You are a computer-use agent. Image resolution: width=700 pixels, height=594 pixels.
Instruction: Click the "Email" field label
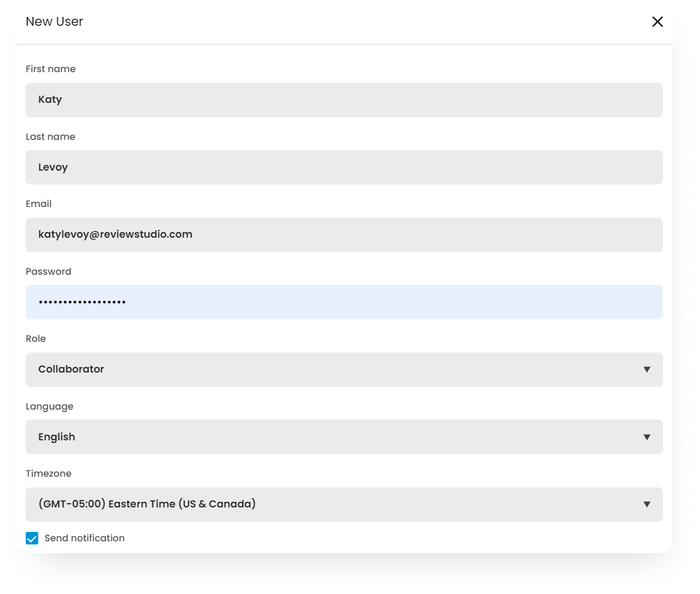pos(39,204)
